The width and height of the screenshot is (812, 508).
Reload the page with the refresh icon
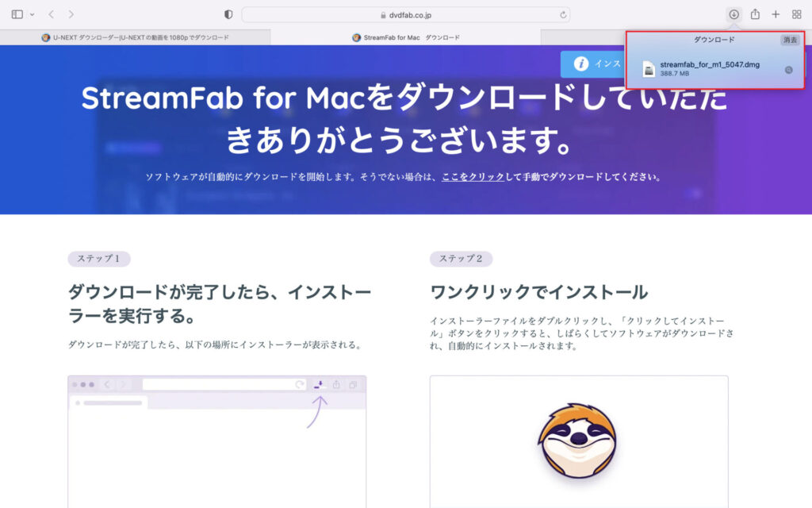click(563, 15)
